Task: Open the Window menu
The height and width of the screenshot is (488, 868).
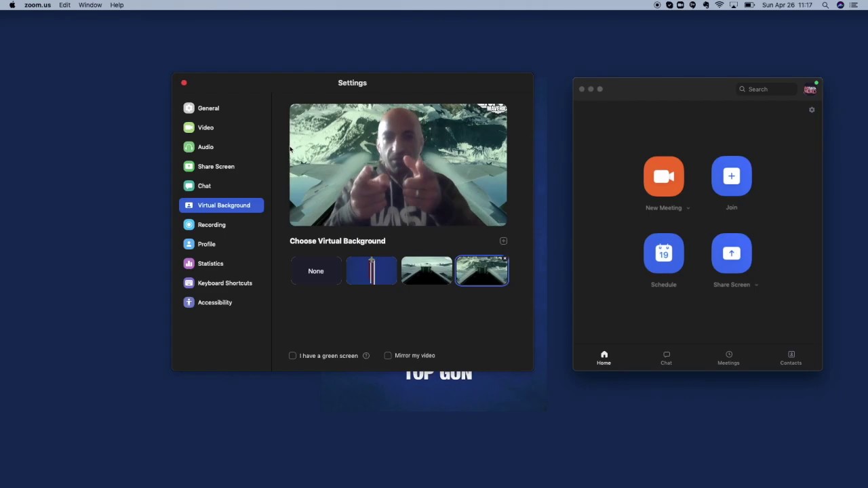Action: 90,5
